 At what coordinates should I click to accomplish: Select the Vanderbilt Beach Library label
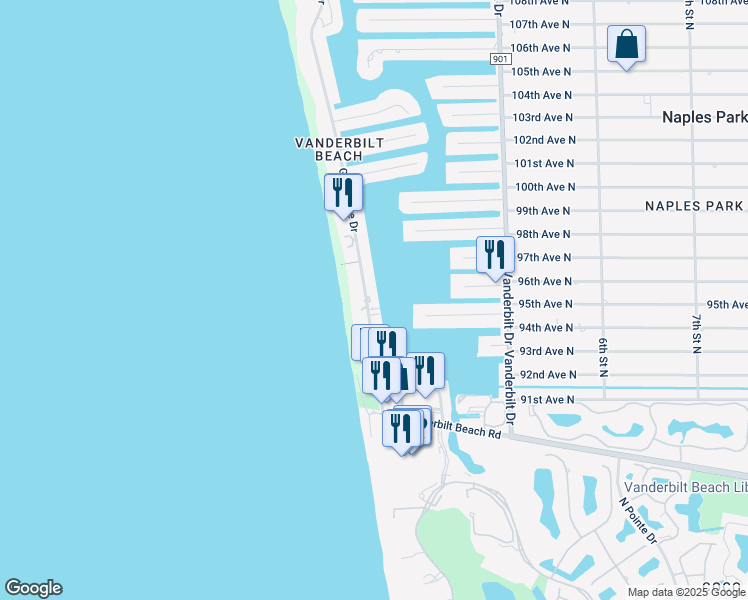(686, 487)
